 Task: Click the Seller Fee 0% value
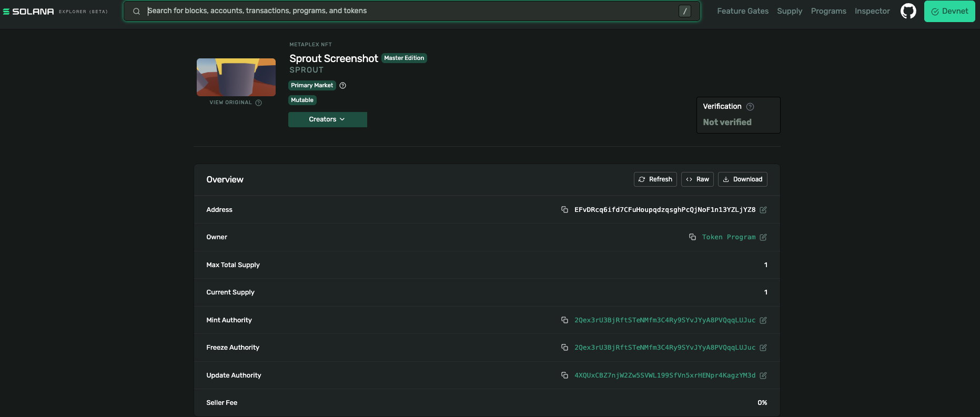[762, 403]
